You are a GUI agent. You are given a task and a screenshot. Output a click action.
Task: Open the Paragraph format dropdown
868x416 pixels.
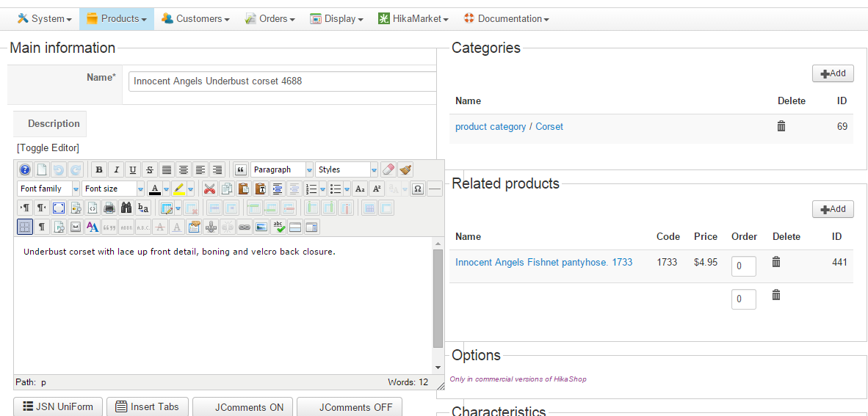282,169
